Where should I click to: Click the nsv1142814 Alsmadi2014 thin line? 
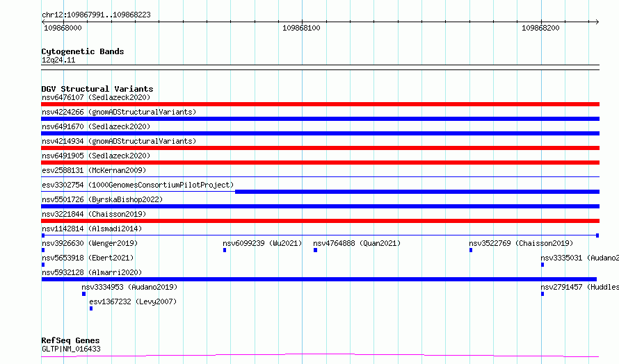pyautogui.click(x=320, y=235)
